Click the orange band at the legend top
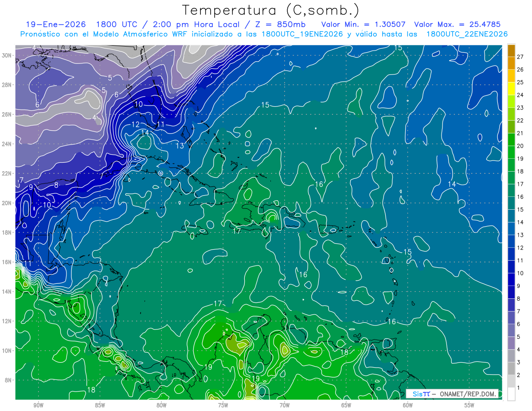The width and height of the screenshot is (532, 411). [511, 51]
